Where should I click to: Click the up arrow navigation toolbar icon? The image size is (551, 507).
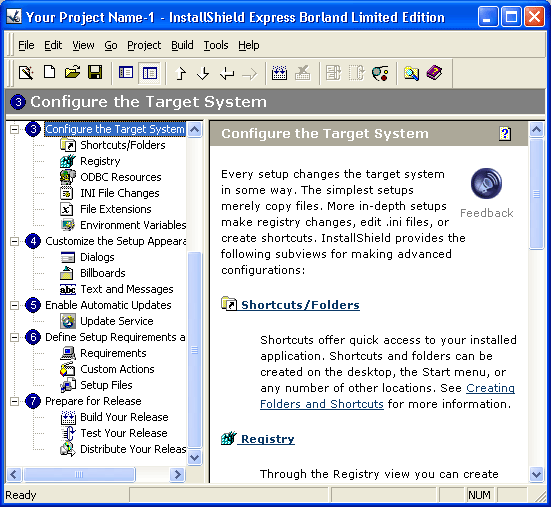point(181,73)
